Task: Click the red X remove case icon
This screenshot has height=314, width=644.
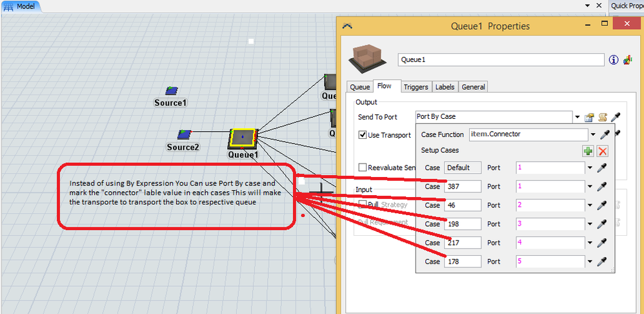Action: coord(603,151)
